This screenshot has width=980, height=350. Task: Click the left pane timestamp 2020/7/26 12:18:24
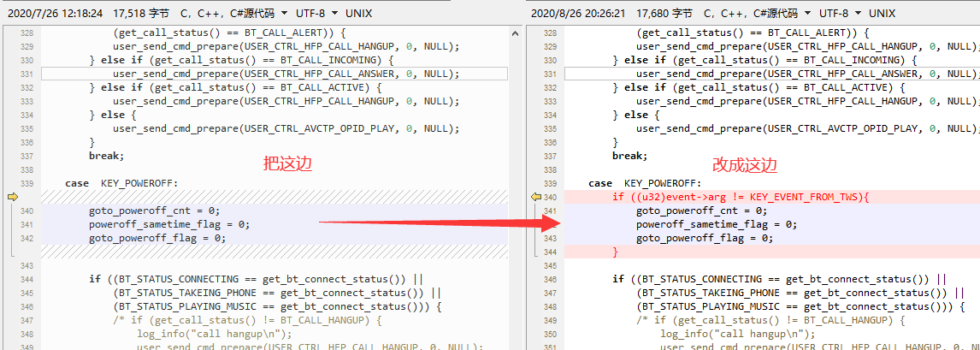(x=54, y=13)
